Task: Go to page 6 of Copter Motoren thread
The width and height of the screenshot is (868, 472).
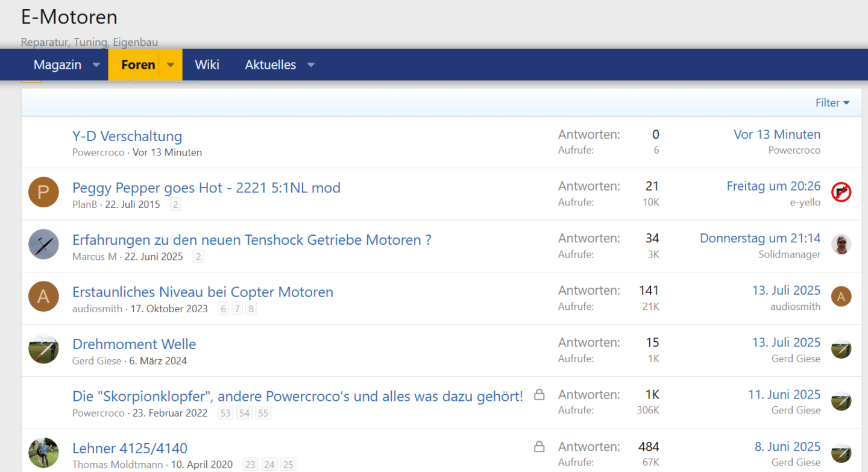Action: [x=224, y=309]
